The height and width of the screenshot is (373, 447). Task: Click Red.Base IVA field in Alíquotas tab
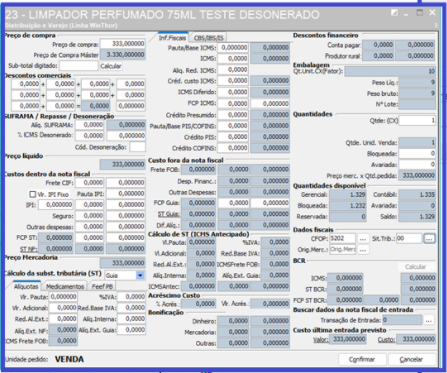point(131,308)
